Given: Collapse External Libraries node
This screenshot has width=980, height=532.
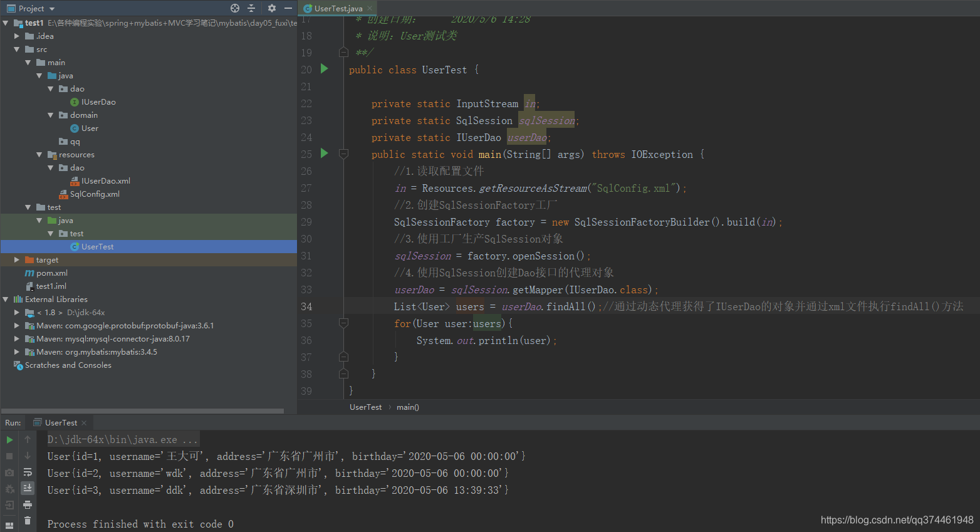Looking at the screenshot, I should (x=6, y=300).
